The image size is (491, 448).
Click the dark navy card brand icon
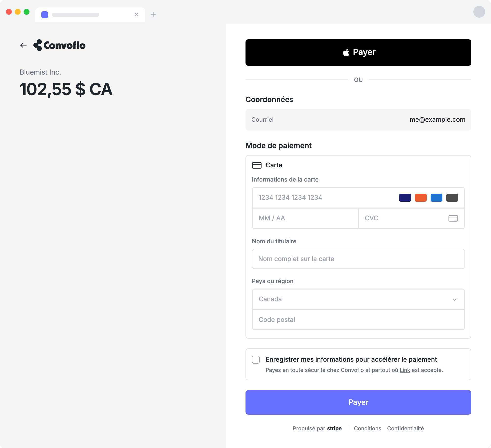(405, 198)
